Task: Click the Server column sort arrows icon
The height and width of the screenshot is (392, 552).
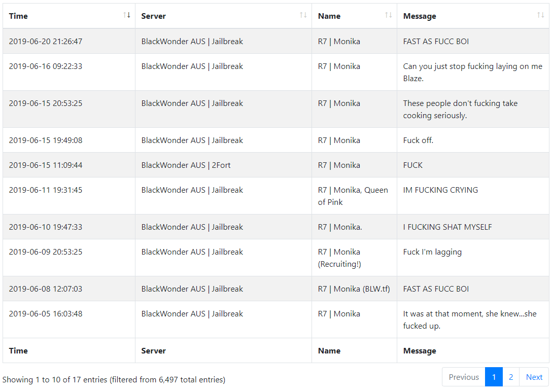Action: point(303,15)
